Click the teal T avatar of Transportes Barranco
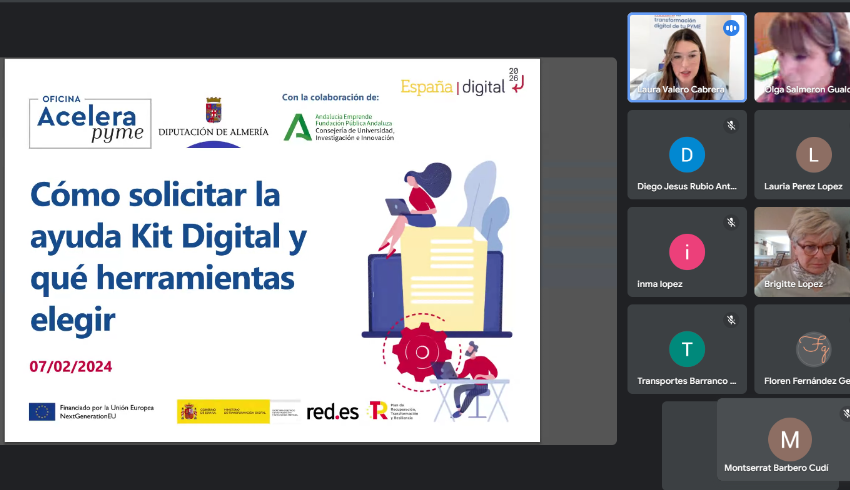This screenshot has height=490, width=850. click(x=687, y=349)
